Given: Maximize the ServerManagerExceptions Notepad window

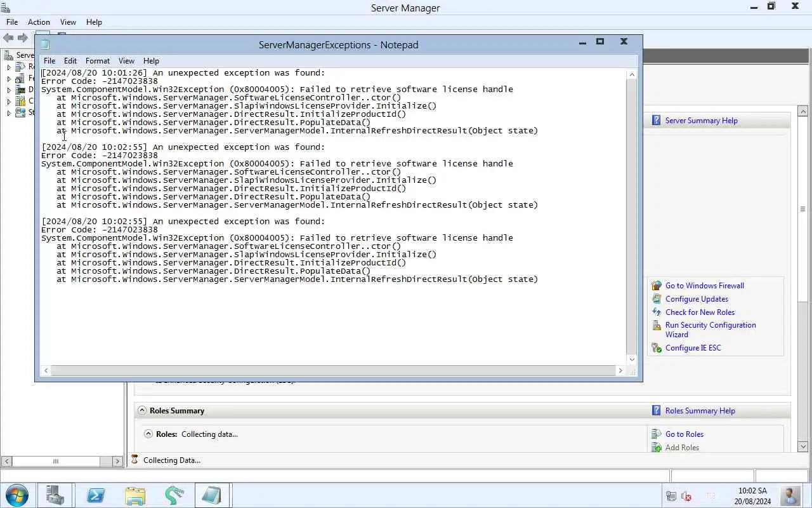Looking at the screenshot, I should [x=599, y=42].
